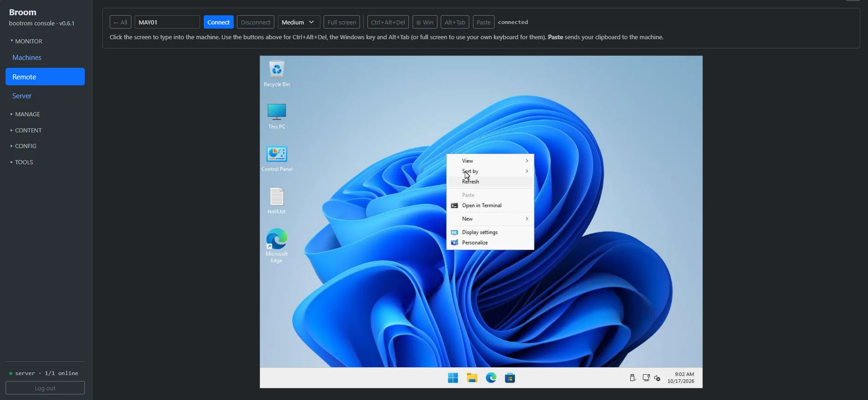This screenshot has width=868, height=400.
Task: Open the Medium quality dropdown
Action: tap(299, 22)
